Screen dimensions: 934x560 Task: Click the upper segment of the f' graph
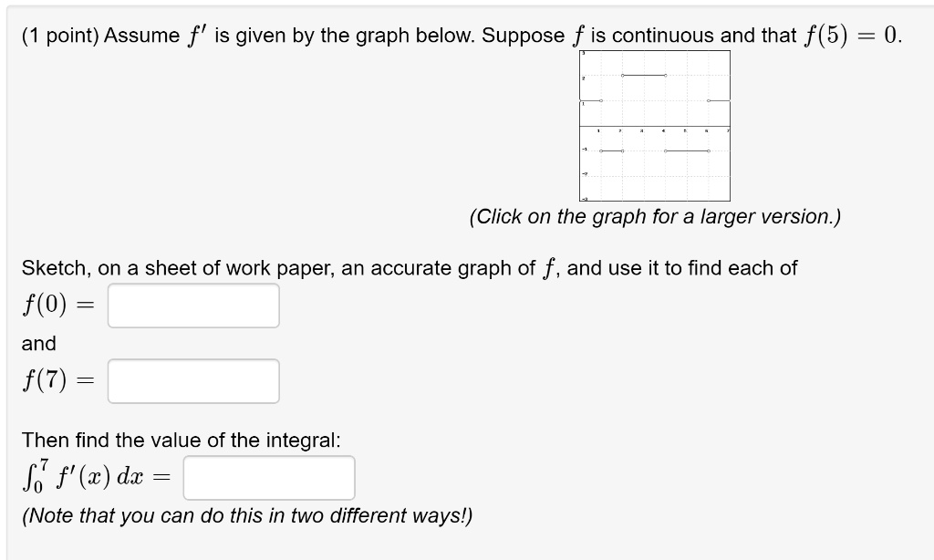point(643,77)
